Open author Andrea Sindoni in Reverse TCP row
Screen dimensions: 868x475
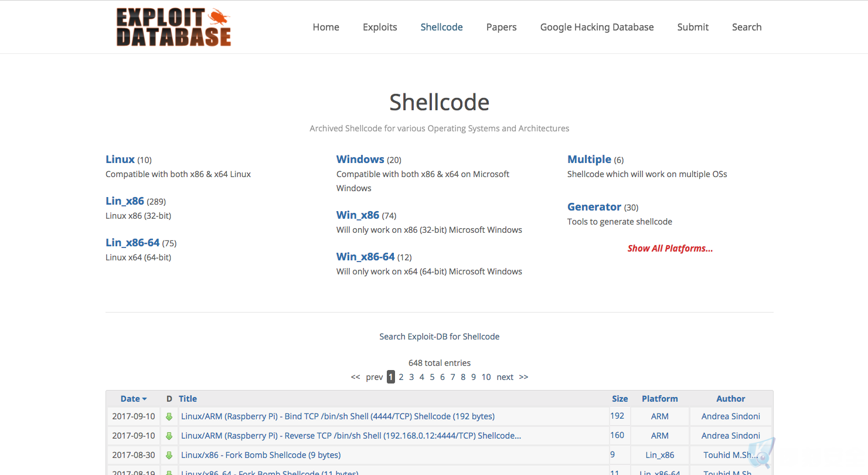coord(731,436)
